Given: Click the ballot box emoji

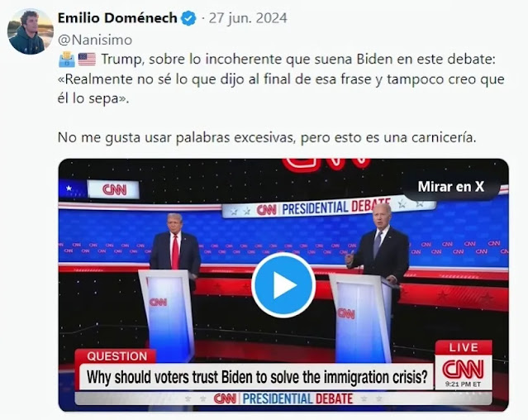Looking at the screenshot, I should (67, 60).
